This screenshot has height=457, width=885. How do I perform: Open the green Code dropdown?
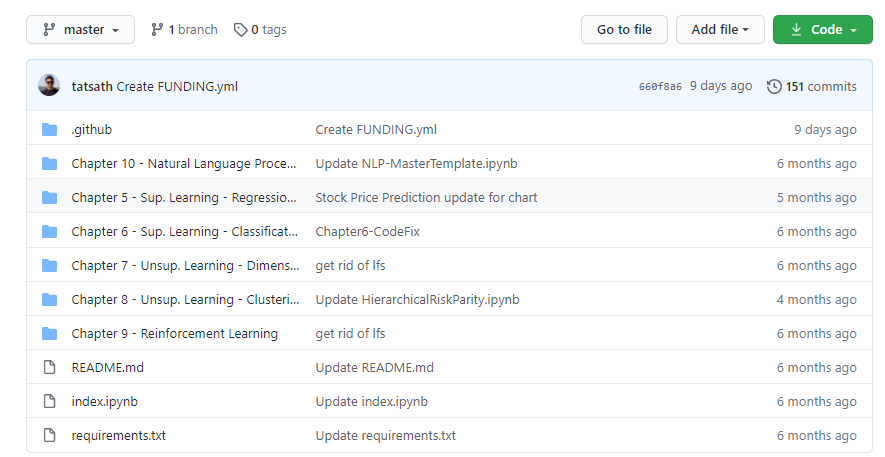824,30
